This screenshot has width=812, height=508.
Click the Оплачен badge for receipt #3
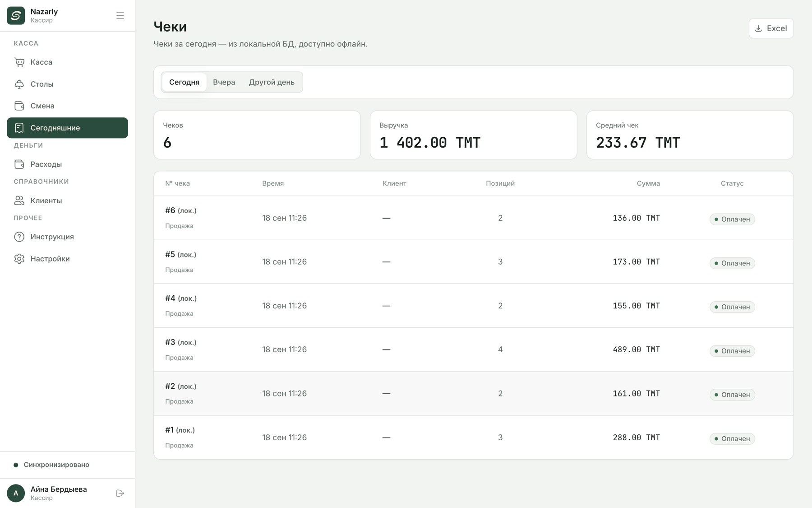pos(732,351)
